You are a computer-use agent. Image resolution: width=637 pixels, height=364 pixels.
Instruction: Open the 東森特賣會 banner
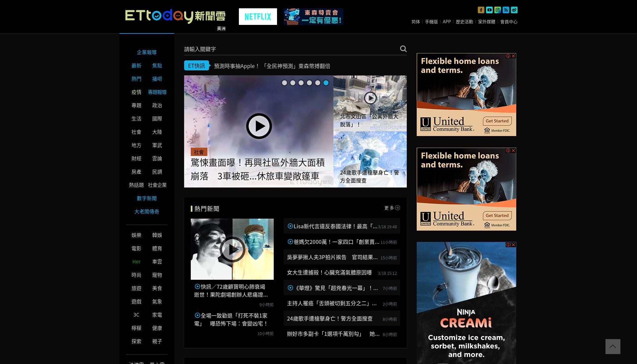click(314, 17)
